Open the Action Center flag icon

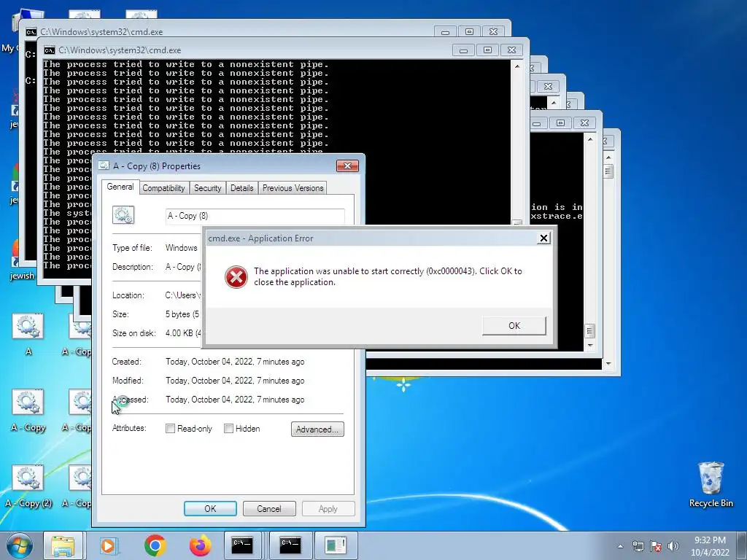656,546
